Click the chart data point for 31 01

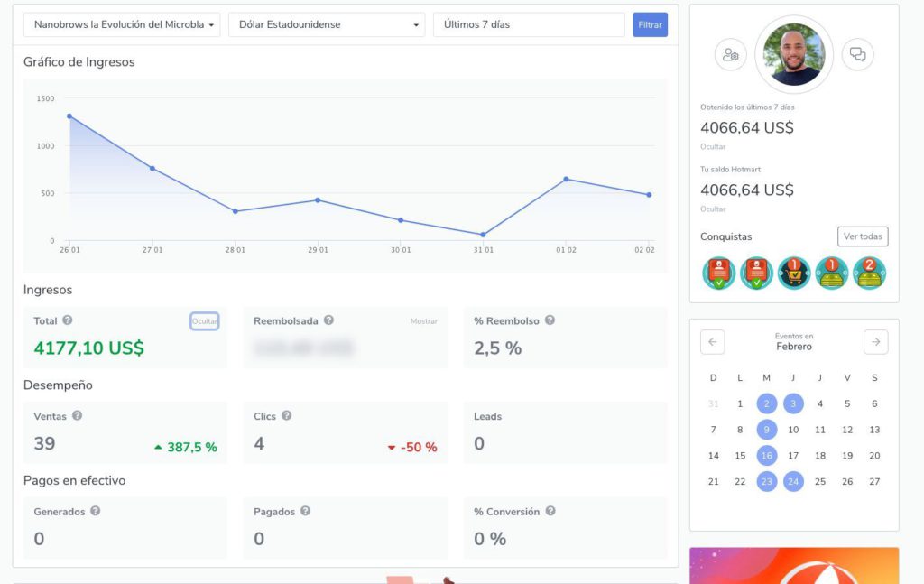pyautogui.click(x=484, y=235)
